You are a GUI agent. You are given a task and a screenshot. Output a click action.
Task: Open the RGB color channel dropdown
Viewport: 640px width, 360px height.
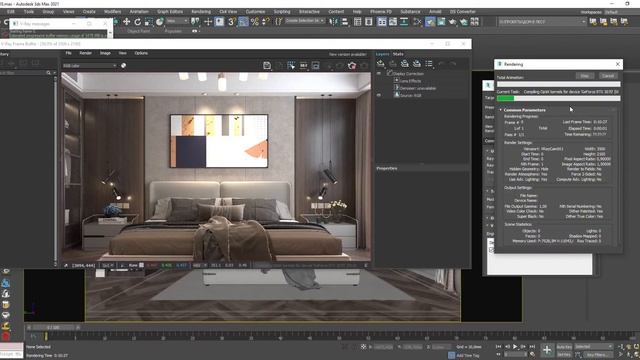pyautogui.click(x=90, y=65)
